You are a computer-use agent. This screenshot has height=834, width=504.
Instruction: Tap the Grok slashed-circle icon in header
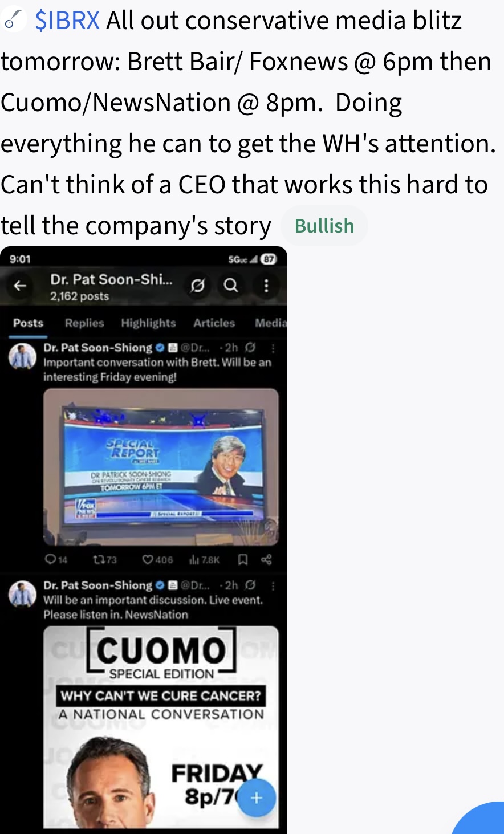[x=197, y=285]
